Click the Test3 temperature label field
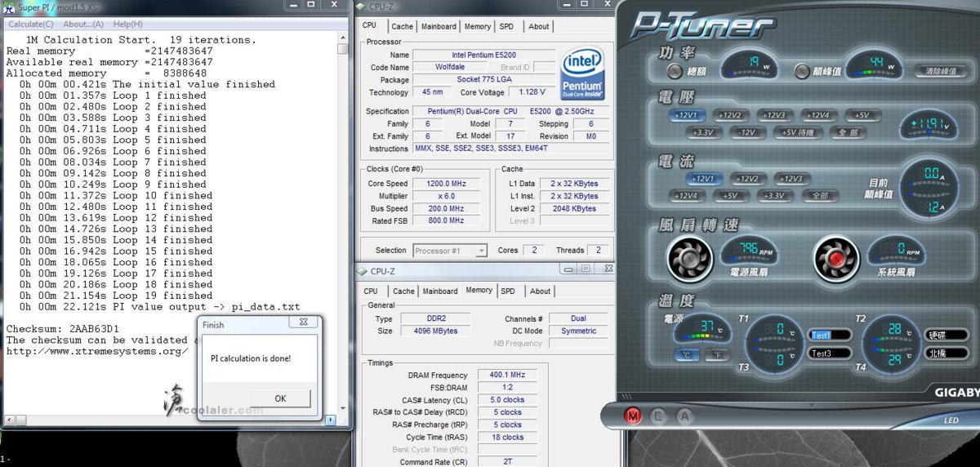Screen dimensions: 980x467 [x=830, y=354]
